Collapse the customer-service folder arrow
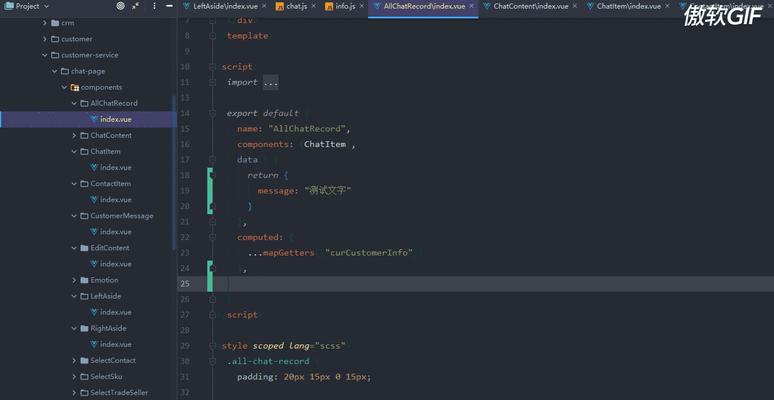Screen dimensions: 774x400 coord(44,55)
